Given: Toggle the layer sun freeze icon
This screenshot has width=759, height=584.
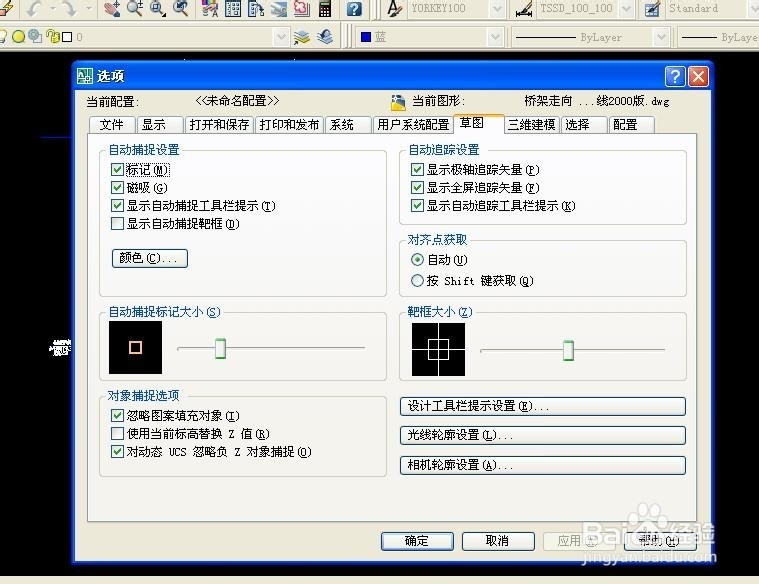Looking at the screenshot, I should coord(18,37).
